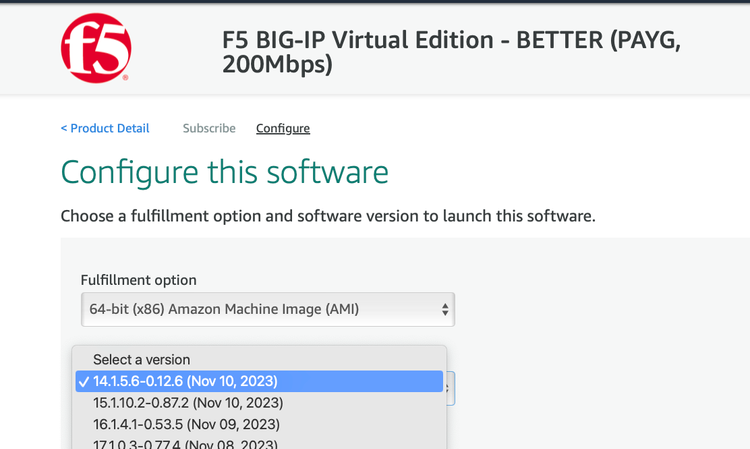Image resolution: width=750 pixels, height=449 pixels.
Task: Switch to the Subscribe step
Action: point(209,128)
